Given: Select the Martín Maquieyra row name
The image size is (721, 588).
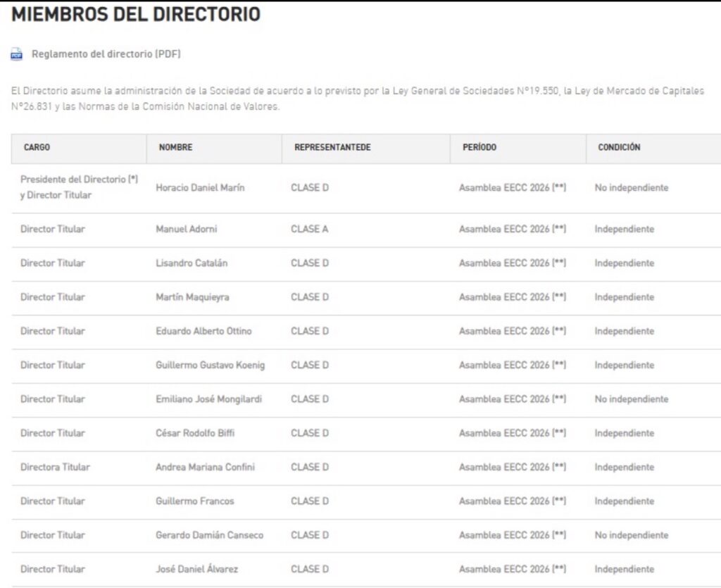Looking at the screenshot, I should (x=192, y=297).
